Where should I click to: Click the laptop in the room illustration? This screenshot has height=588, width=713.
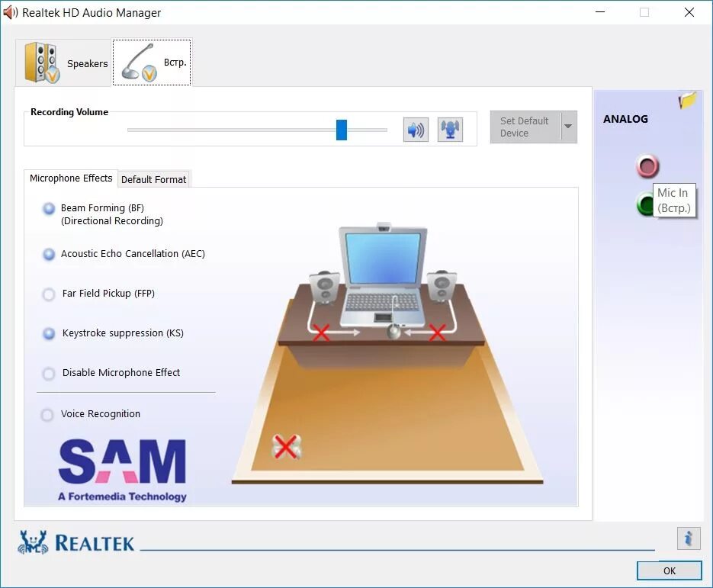pos(383,275)
